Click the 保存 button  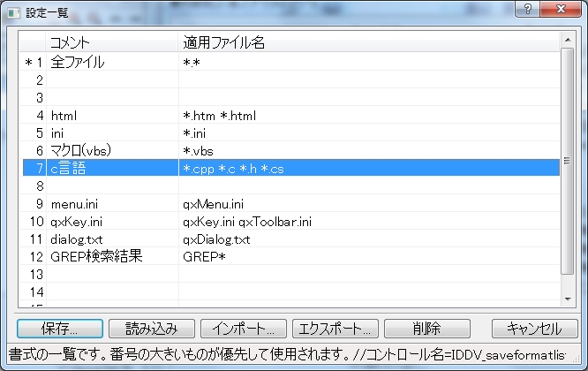point(59,328)
